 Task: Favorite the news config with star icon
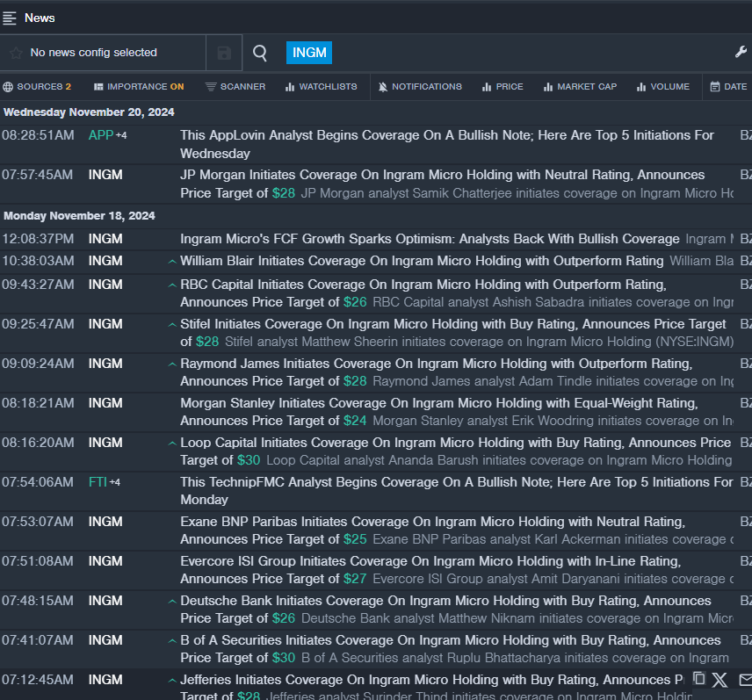(15, 53)
